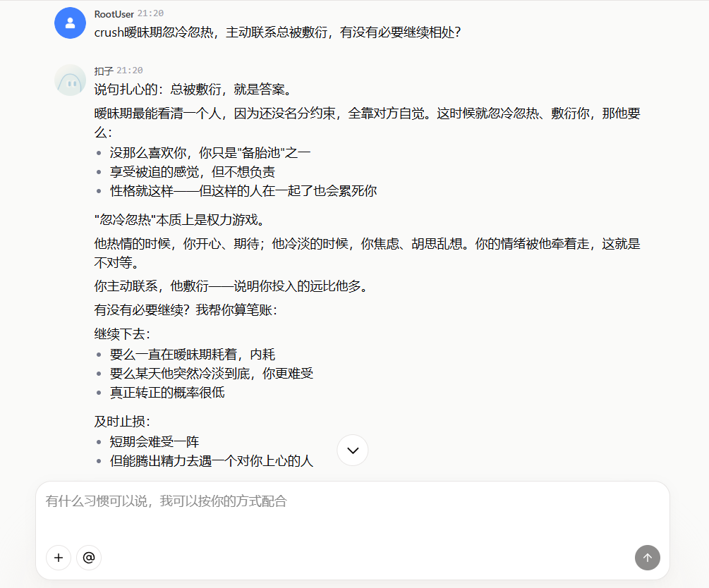Click RootUser's blue avatar icon
Image resolution: width=709 pixels, height=588 pixels.
70,23
